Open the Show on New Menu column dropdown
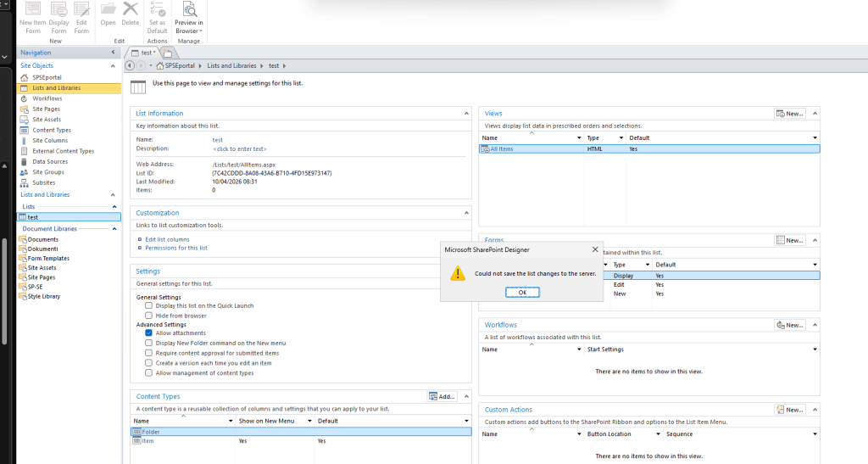Screen dimensions: 868x464 point(310,421)
